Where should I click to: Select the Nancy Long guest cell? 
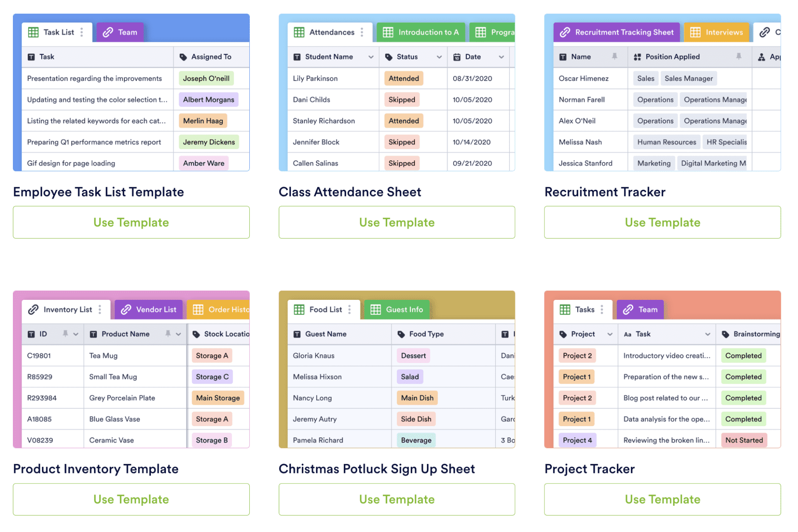point(340,398)
